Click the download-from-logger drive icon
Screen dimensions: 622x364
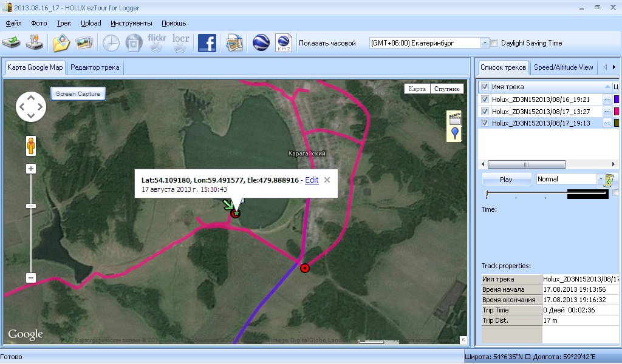click(11, 42)
